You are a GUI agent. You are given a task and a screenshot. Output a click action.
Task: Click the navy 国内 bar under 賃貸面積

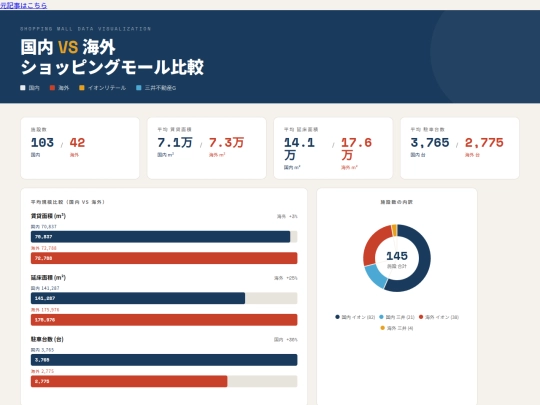point(160,237)
